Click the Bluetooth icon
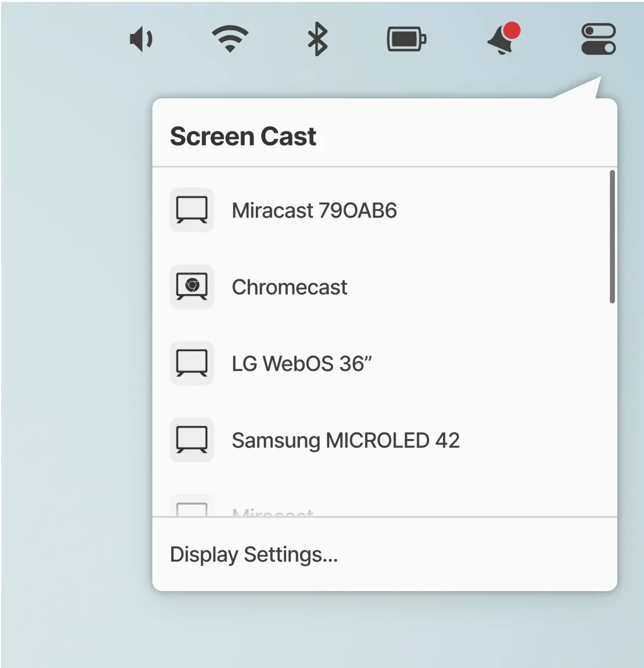 pos(317,39)
